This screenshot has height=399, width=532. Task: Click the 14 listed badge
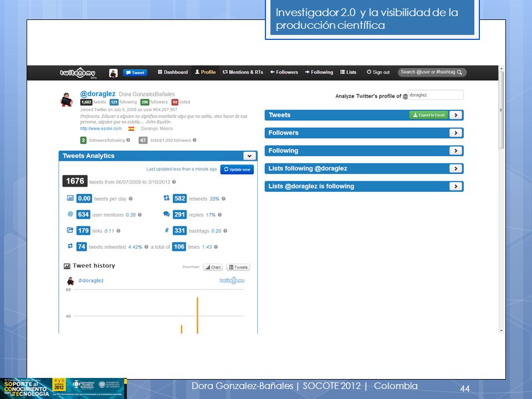(x=175, y=102)
